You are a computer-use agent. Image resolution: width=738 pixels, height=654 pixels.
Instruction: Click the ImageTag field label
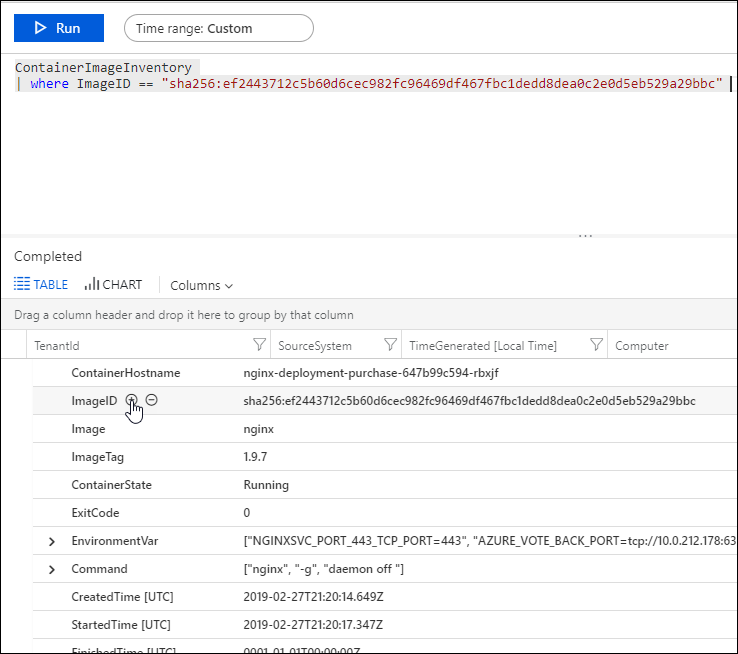(x=97, y=457)
